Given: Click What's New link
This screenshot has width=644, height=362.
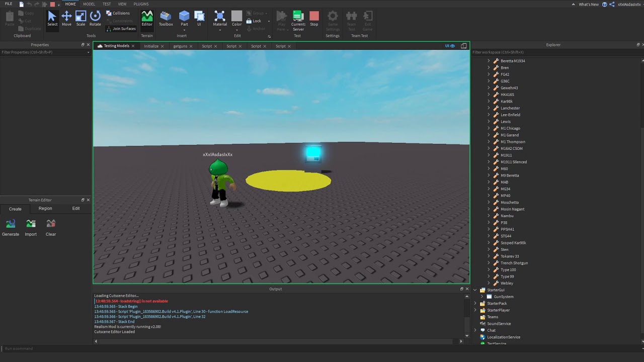Looking at the screenshot, I should pyautogui.click(x=589, y=4).
